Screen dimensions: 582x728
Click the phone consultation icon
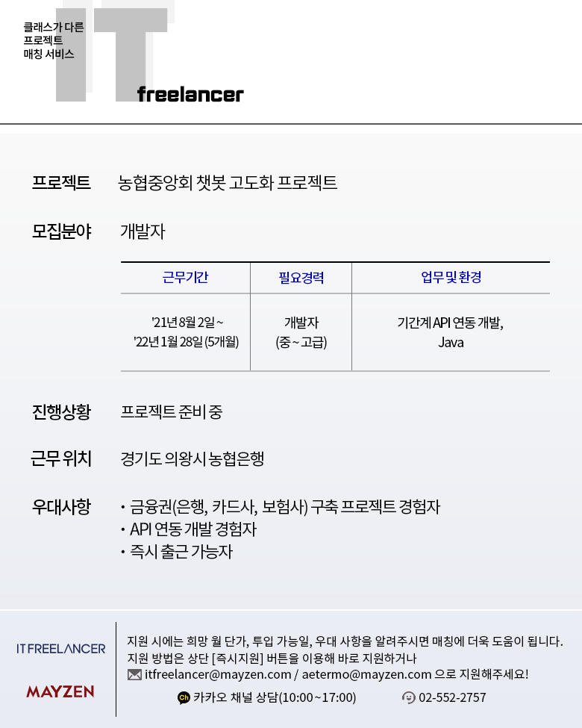[x=408, y=697]
